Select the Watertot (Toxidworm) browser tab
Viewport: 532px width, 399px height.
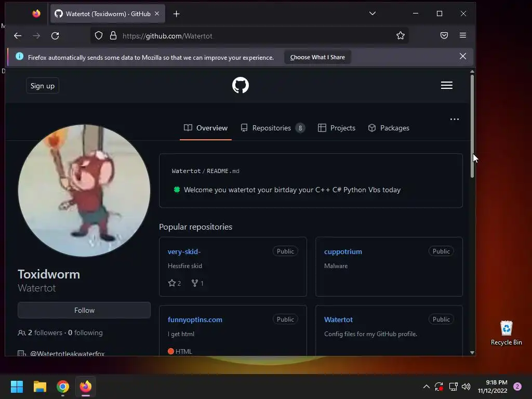(108, 14)
